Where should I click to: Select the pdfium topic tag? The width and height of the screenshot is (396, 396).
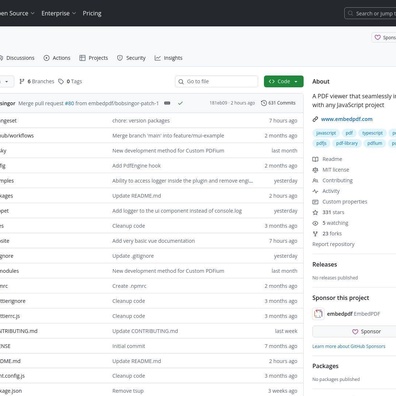point(375,143)
